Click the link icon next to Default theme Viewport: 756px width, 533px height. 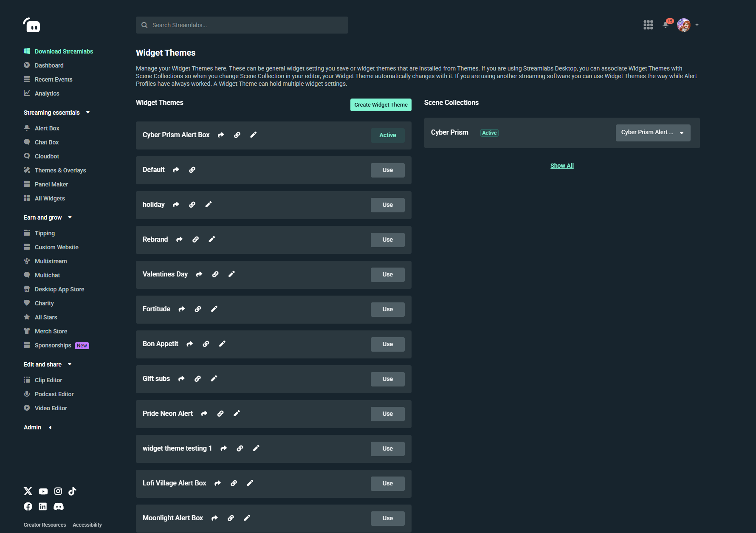pos(192,170)
